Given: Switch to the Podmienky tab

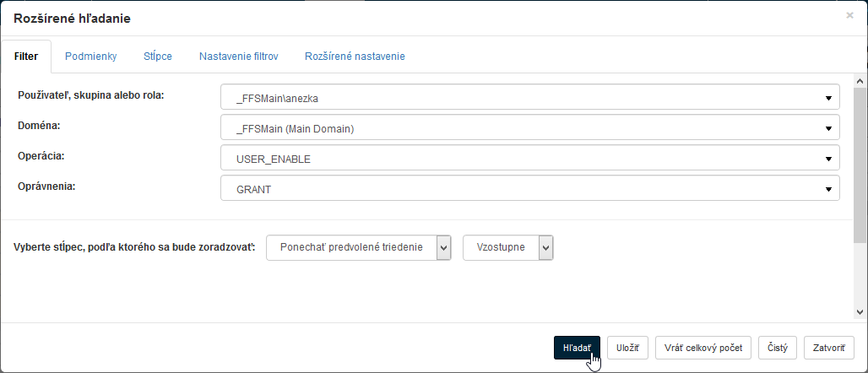Looking at the screenshot, I should (90, 57).
